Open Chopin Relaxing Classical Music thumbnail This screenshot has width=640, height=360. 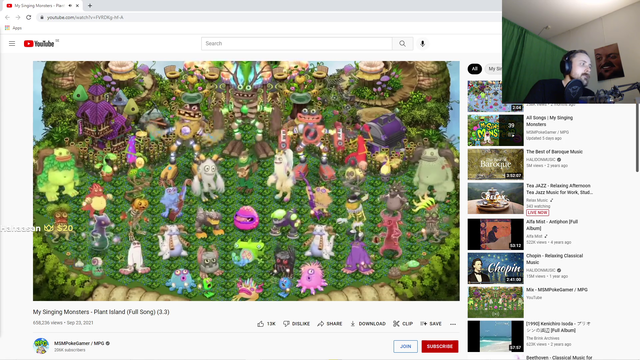495,268
